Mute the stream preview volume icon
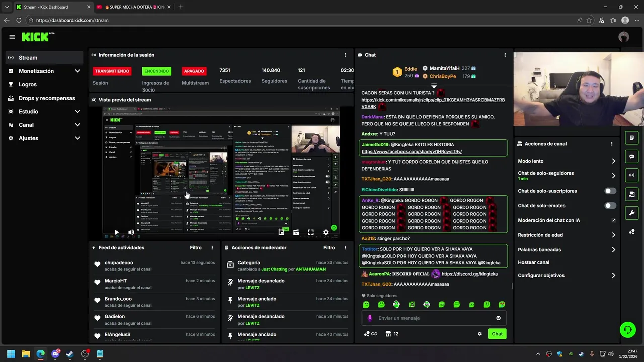This screenshot has height=362, width=644. pos(131,232)
